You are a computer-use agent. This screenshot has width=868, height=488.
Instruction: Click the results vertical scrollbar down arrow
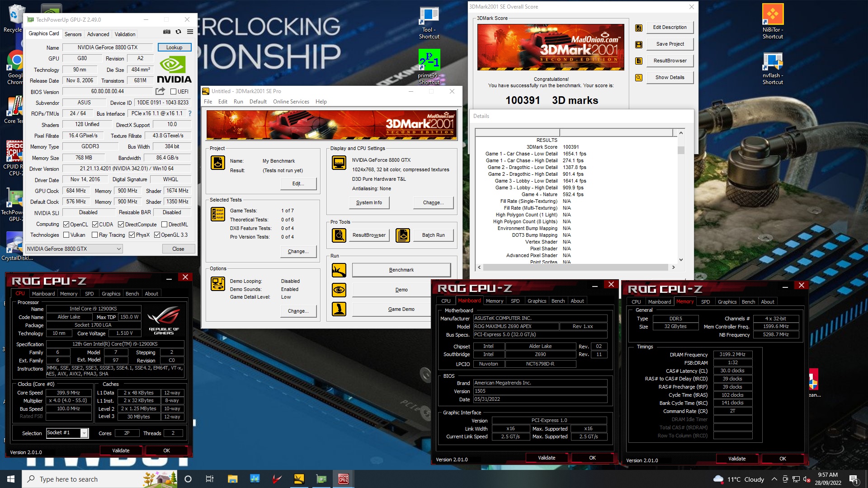click(681, 260)
